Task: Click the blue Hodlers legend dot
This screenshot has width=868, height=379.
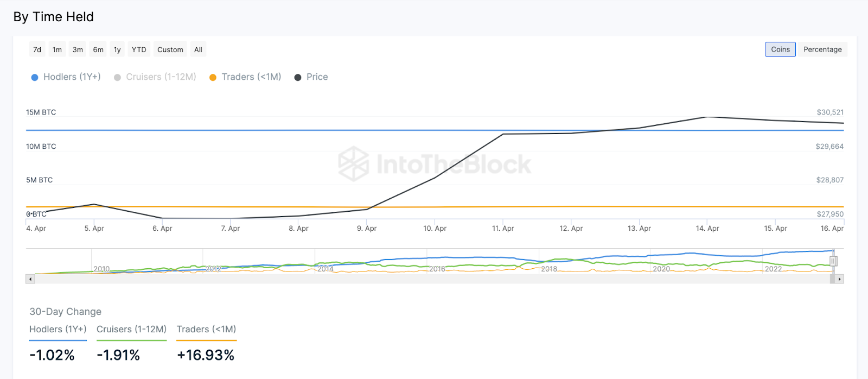Action: (35, 78)
